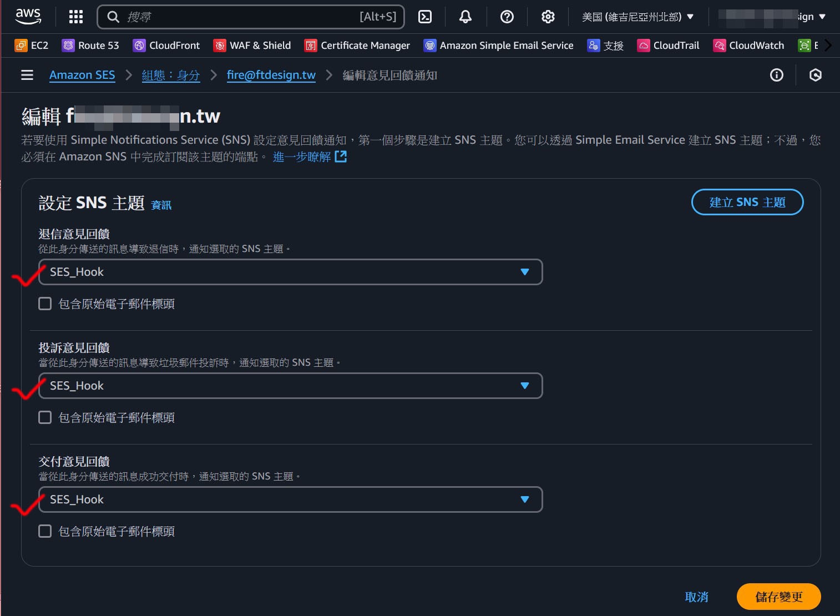840x616 pixels.
Task: Go to the Amazon SES breadcrumb
Action: pos(82,75)
